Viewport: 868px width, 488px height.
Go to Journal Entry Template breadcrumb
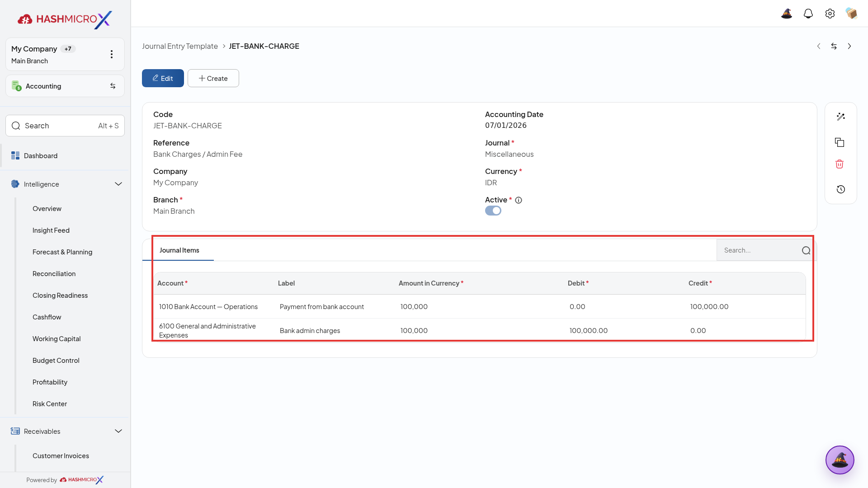(x=180, y=46)
